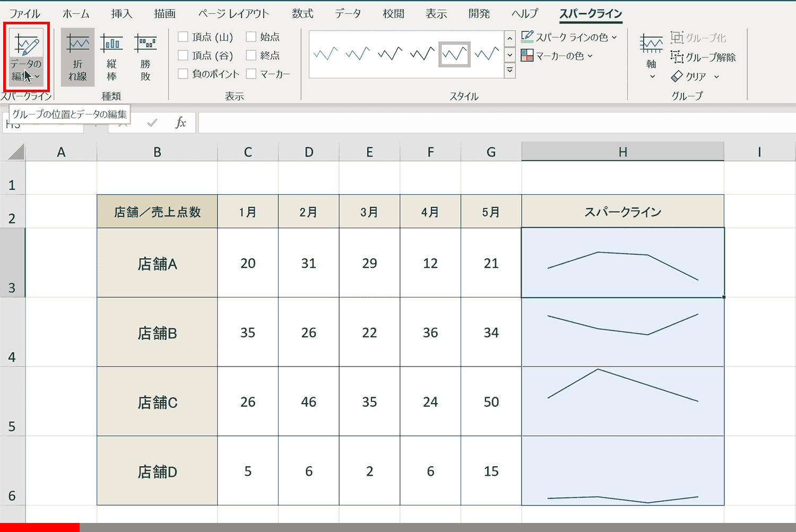Switch to the 校閲 tab
Image resolution: width=796 pixels, height=532 pixels.
point(394,14)
